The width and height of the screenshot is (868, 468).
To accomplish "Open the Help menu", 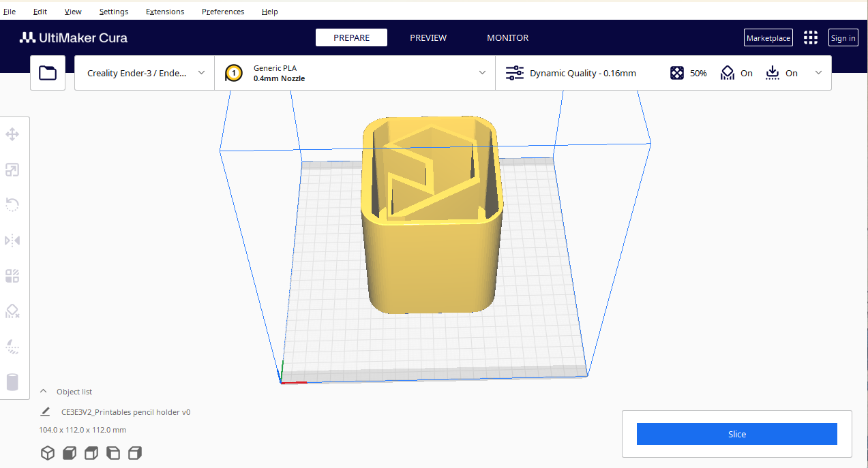I will tap(270, 12).
